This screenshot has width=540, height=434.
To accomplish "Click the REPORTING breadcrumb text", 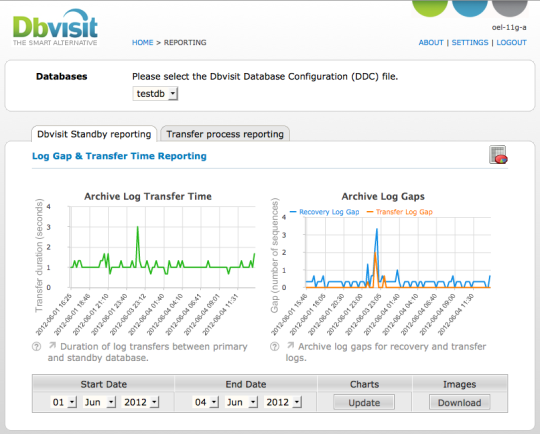I will click(185, 42).
